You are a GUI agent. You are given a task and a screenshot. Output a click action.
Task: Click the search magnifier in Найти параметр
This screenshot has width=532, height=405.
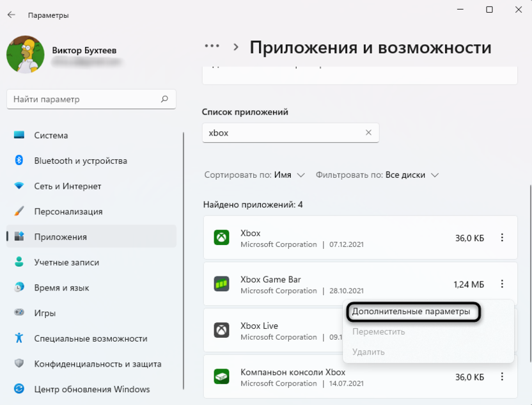point(164,99)
